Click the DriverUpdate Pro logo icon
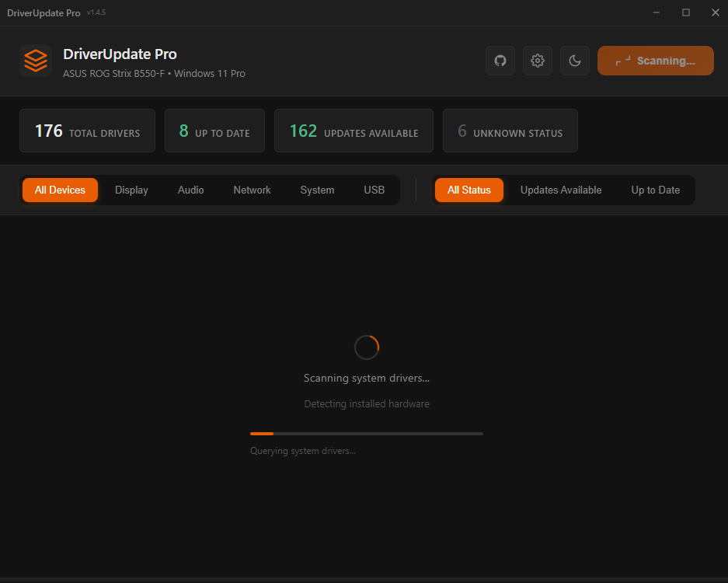 pos(35,61)
